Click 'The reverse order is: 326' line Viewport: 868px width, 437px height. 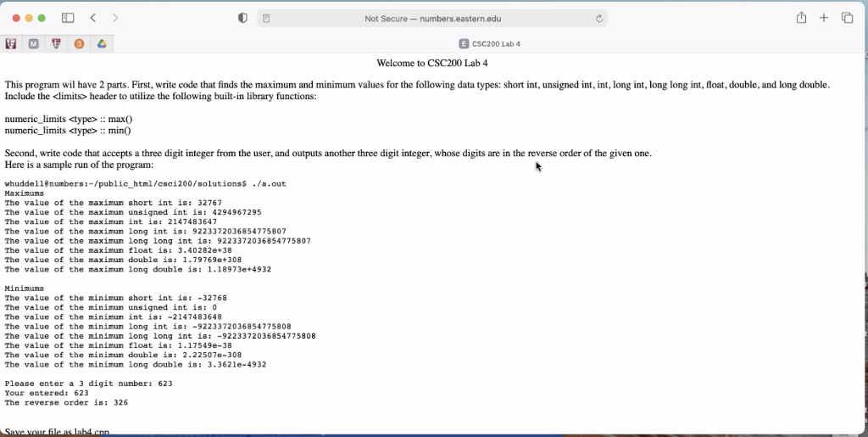(66, 403)
